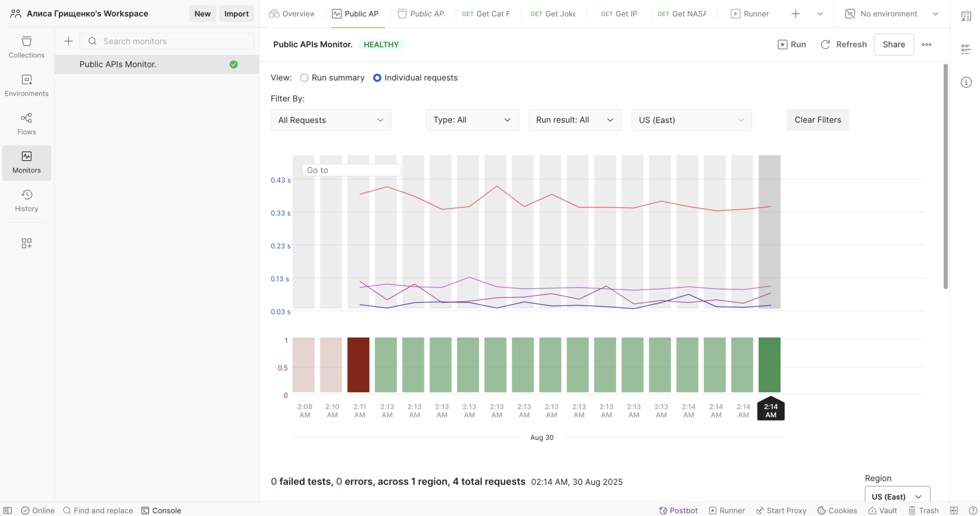Open the Type: All dropdown
Viewport: 980px width, 516px height.
coord(472,120)
